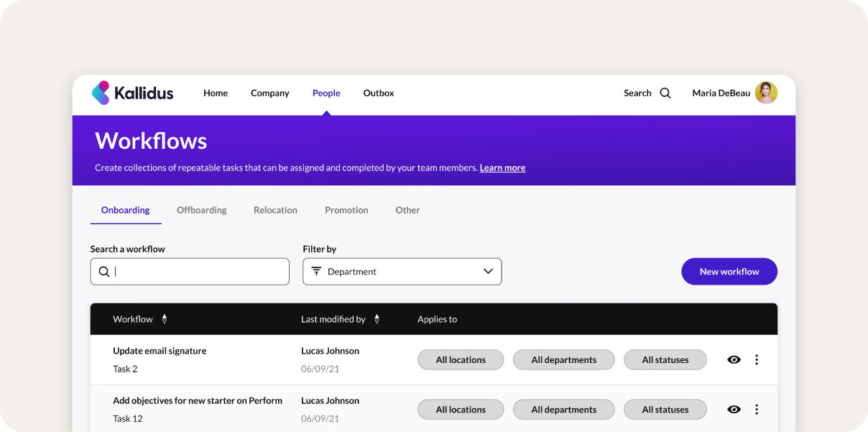Open Maria DeBeau's profile avatar
868x432 pixels.
pyautogui.click(x=766, y=93)
